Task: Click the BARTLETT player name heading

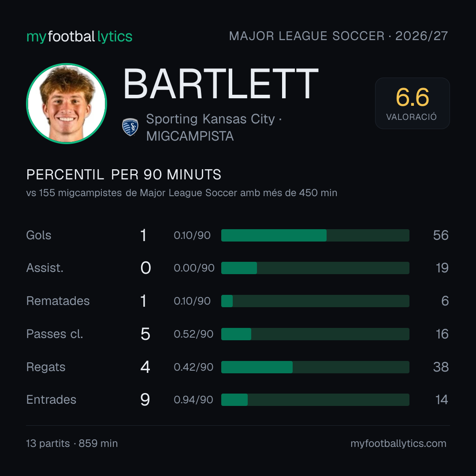Action: (221, 84)
